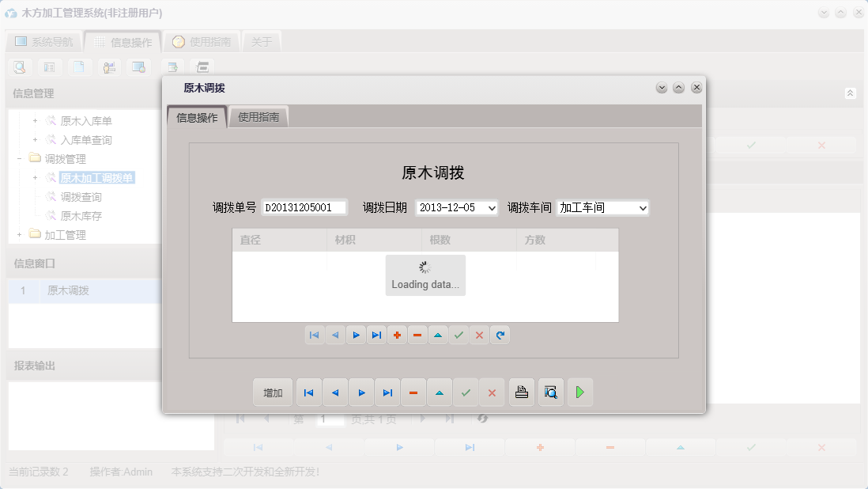Switch to the 使用指南 tab in the dialog
The height and width of the screenshot is (489, 868).
[259, 116]
